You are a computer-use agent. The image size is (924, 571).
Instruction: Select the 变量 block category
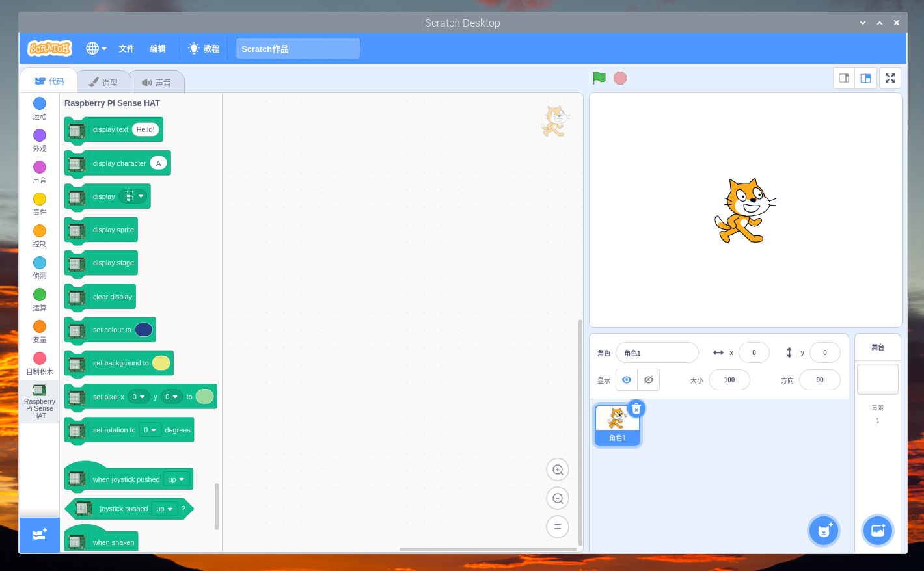click(40, 331)
